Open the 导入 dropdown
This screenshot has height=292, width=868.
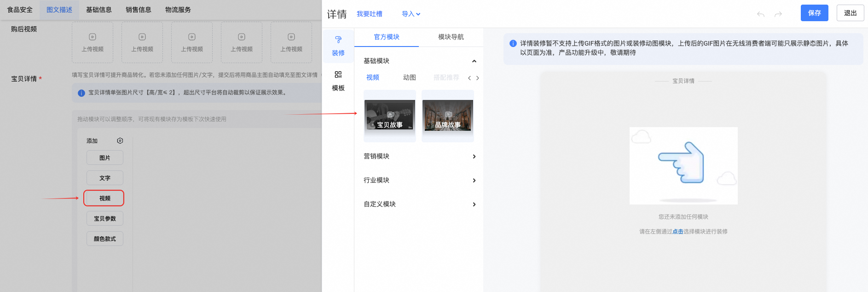[411, 14]
